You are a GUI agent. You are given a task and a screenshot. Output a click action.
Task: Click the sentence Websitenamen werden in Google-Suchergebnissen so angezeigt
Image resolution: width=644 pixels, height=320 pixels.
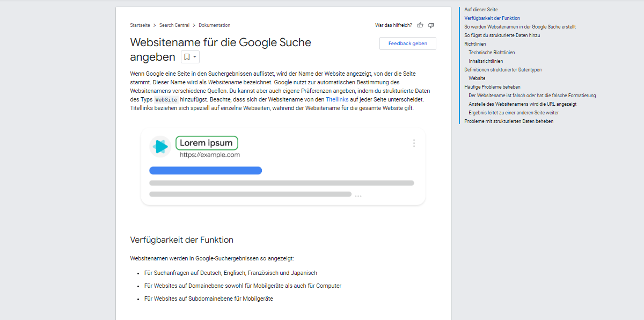tap(212, 258)
